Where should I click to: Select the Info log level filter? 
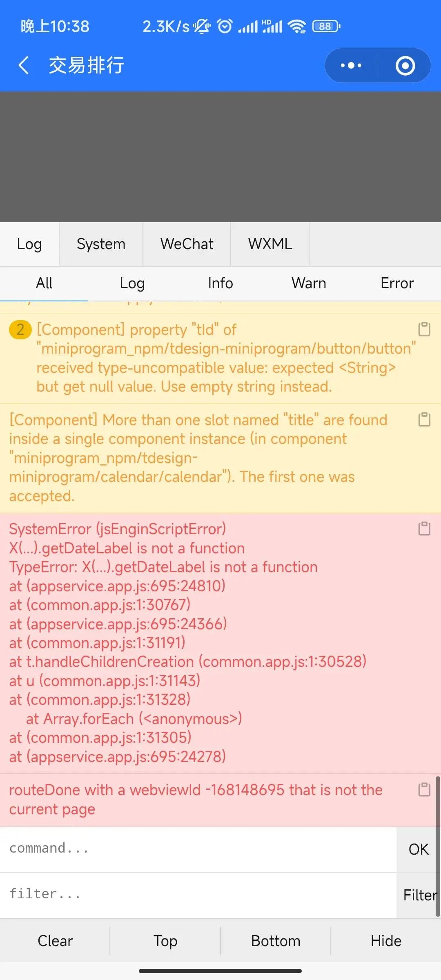click(x=220, y=283)
